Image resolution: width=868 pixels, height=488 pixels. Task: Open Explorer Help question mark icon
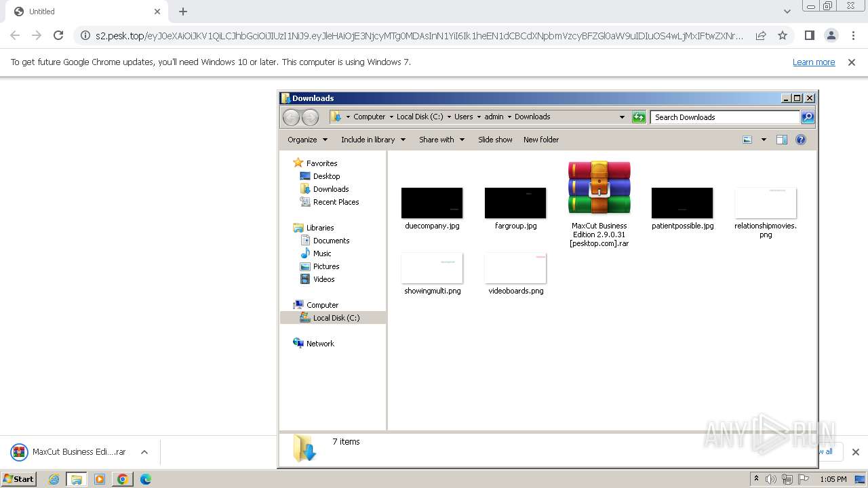click(801, 140)
